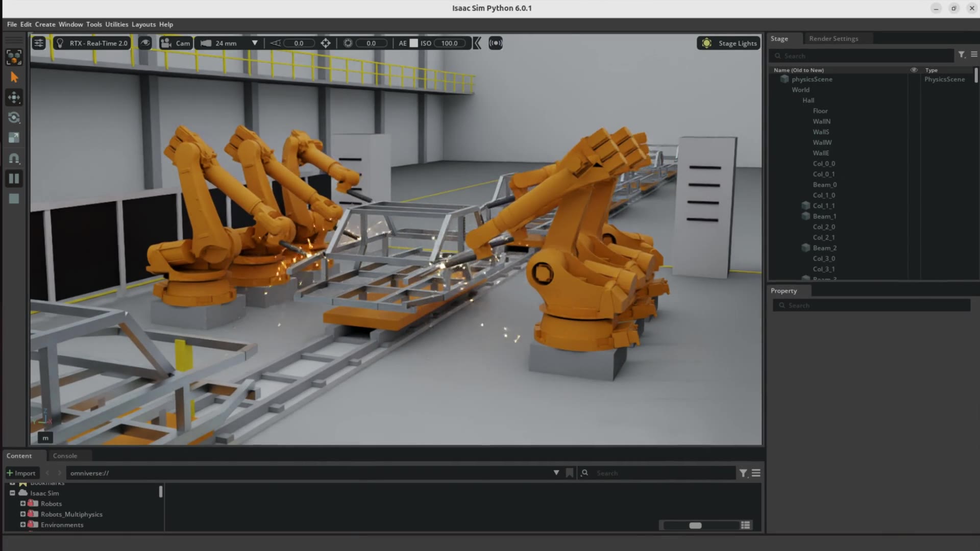Select the physicsScene prim in Stage tree
The width and height of the screenshot is (980, 551).
(812, 80)
